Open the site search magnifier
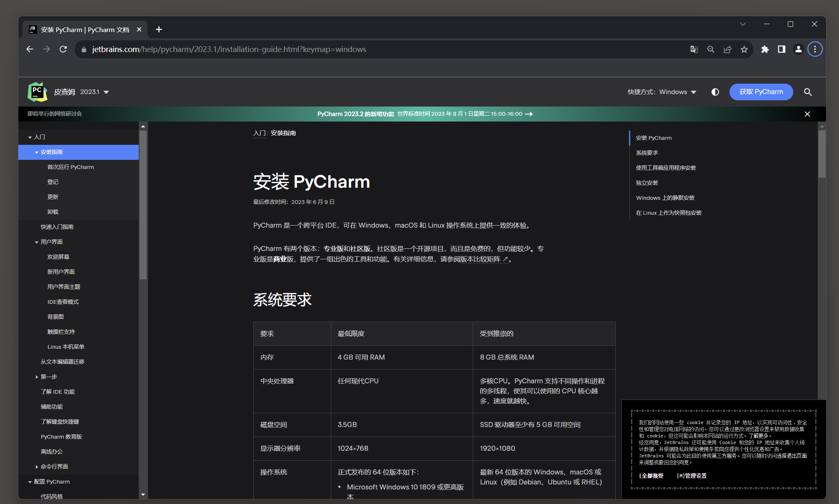The height and width of the screenshot is (504, 839). pyautogui.click(x=808, y=92)
